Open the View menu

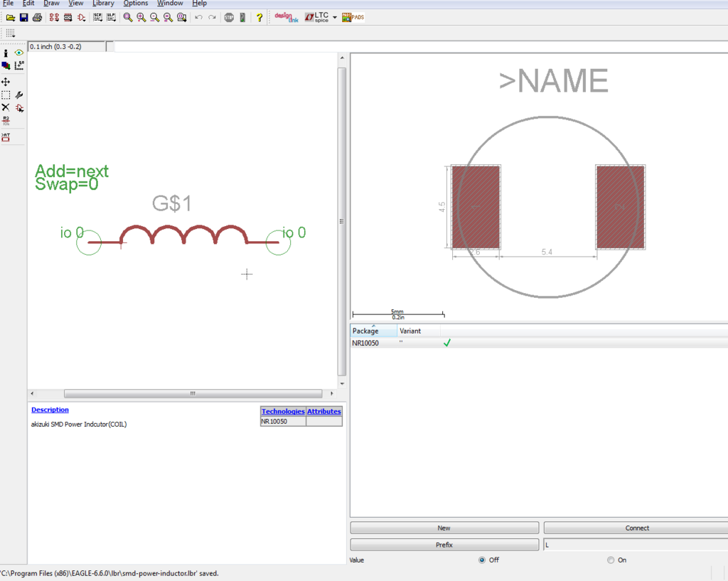[x=75, y=4]
